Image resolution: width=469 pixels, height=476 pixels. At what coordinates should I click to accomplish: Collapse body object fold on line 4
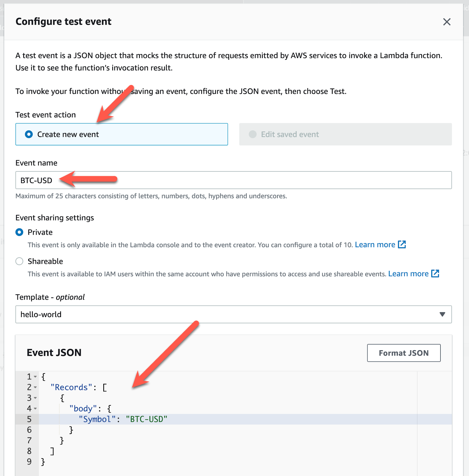coord(35,409)
